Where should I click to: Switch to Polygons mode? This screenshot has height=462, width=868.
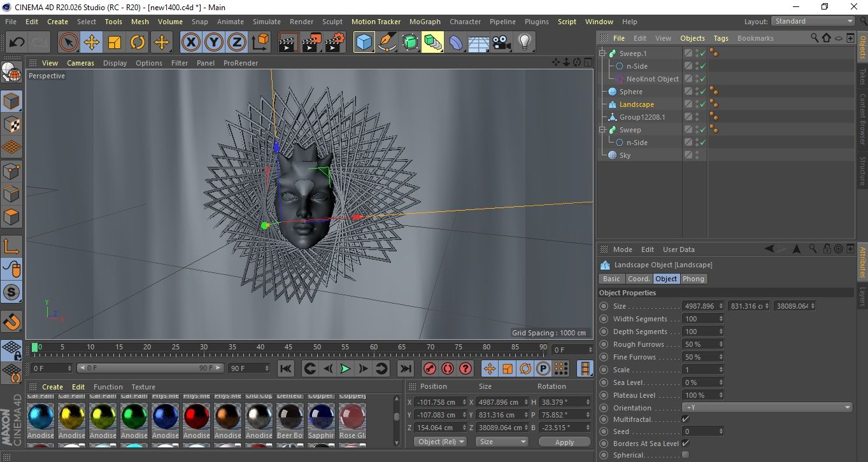(x=12, y=217)
